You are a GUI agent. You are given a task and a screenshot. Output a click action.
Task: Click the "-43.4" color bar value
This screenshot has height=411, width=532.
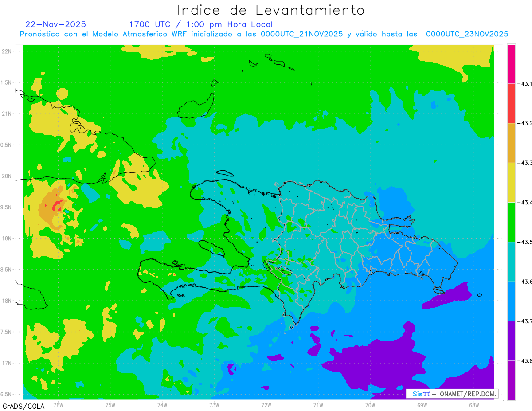click(x=525, y=202)
